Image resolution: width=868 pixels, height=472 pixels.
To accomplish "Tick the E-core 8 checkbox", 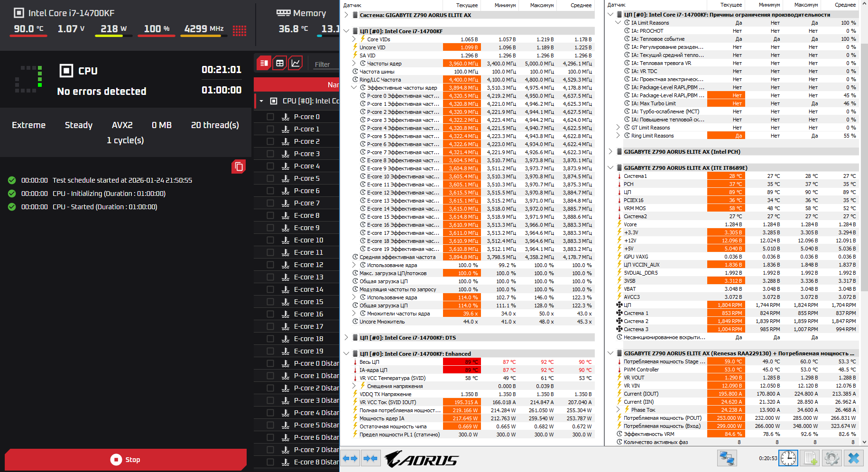I will click(x=270, y=215).
